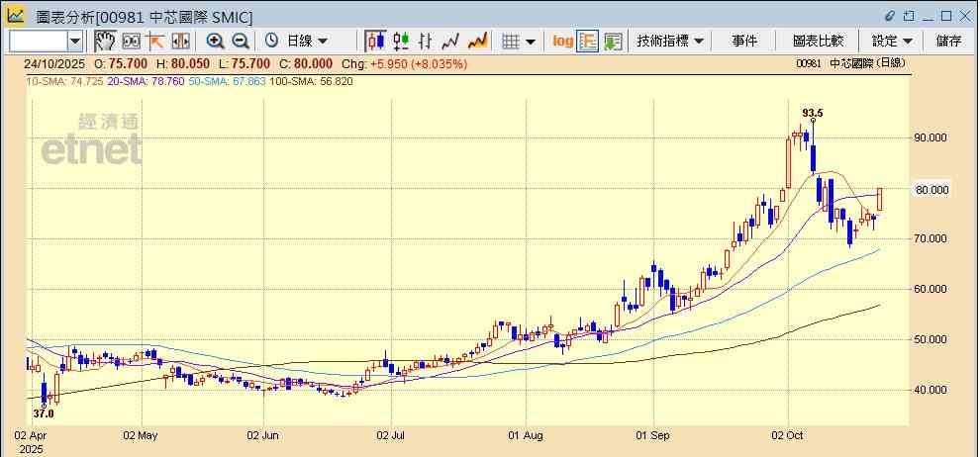The width and height of the screenshot is (980, 457).
Task: Toggle log scale on the chart
Action: pos(562,41)
